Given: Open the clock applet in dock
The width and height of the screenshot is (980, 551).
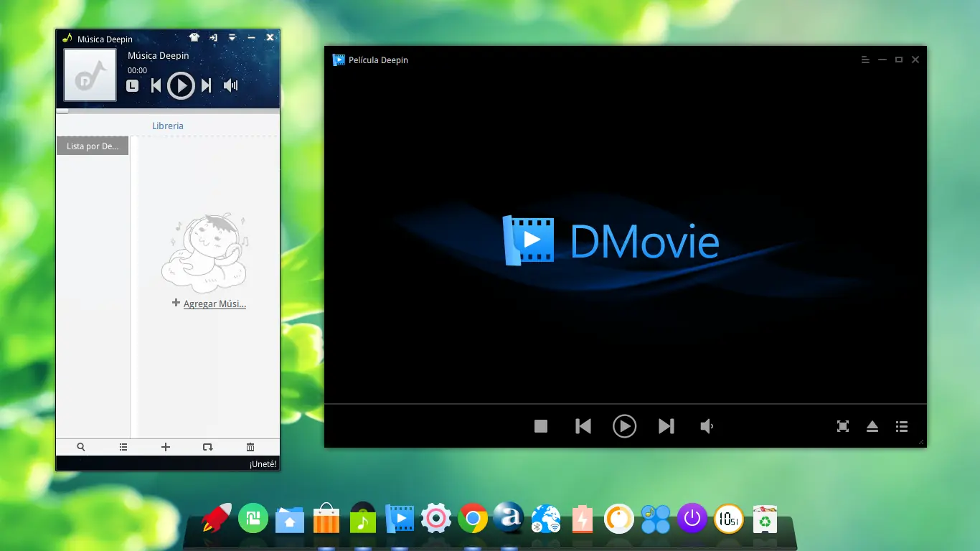Looking at the screenshot, I should click(728, 518).
